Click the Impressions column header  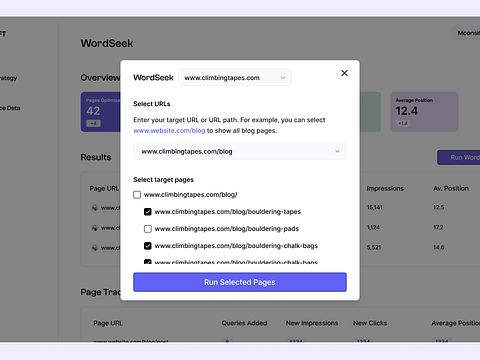coord(385,188)
